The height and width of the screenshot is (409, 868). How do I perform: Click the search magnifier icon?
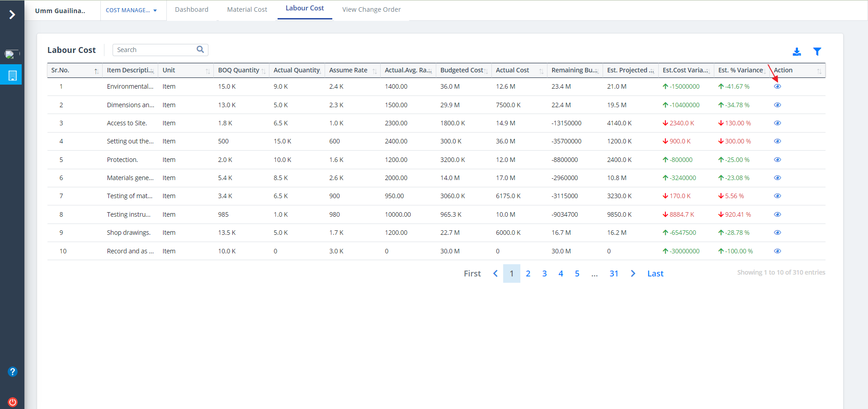[200, 50]
